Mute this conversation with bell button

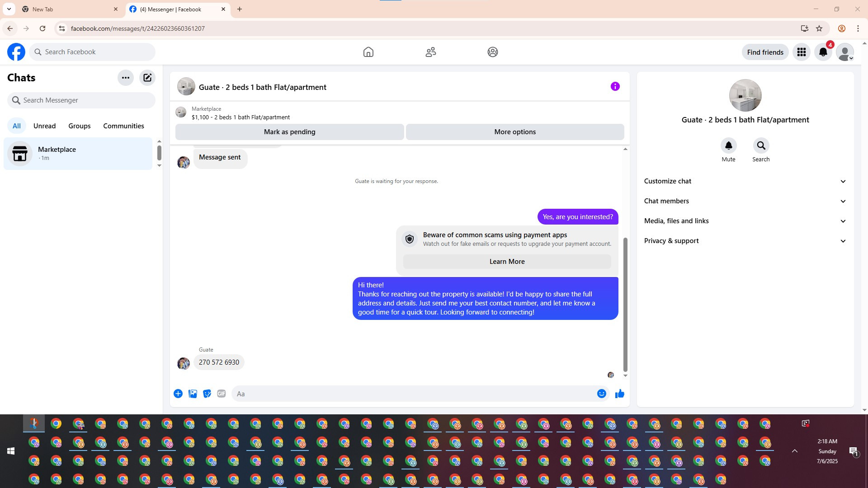click(728, 145)
